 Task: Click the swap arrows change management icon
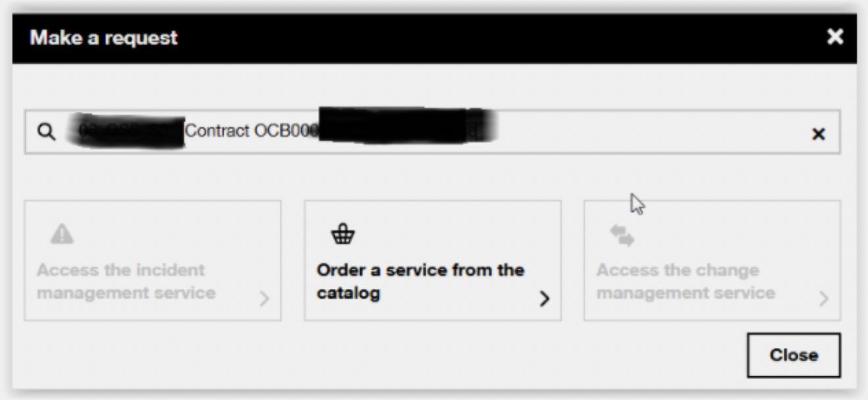point(623,236)
